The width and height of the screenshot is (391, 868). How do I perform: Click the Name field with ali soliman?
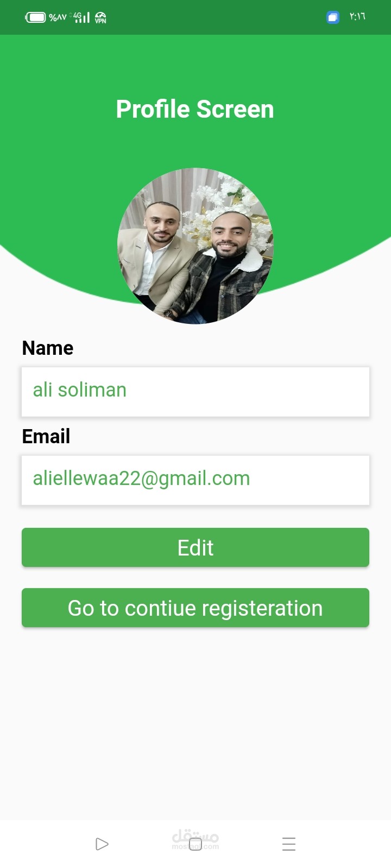click(195, 392)
